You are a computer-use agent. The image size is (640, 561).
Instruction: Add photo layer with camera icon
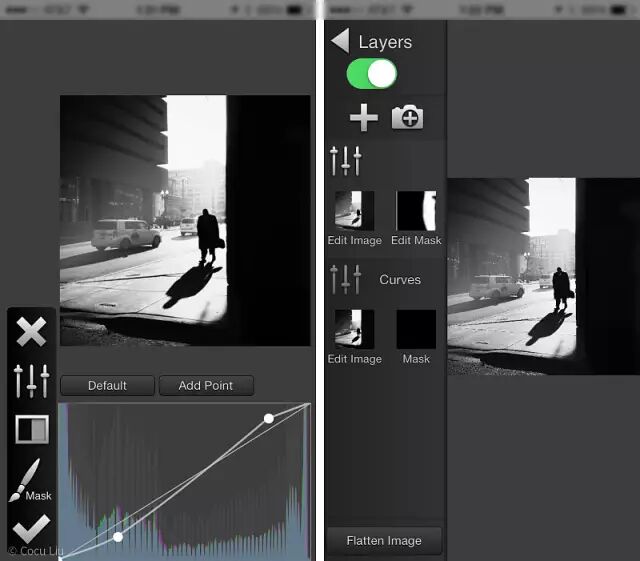click(407, 118)
